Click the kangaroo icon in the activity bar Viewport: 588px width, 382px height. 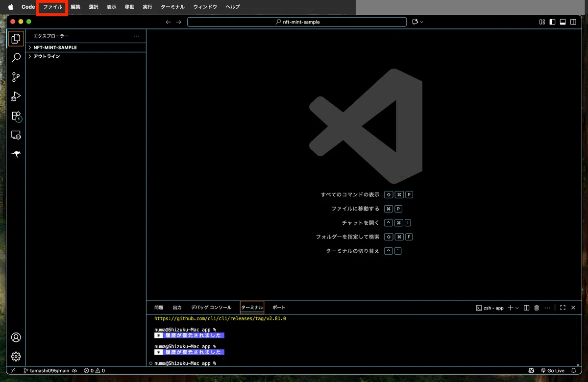(x=16, y=154)
